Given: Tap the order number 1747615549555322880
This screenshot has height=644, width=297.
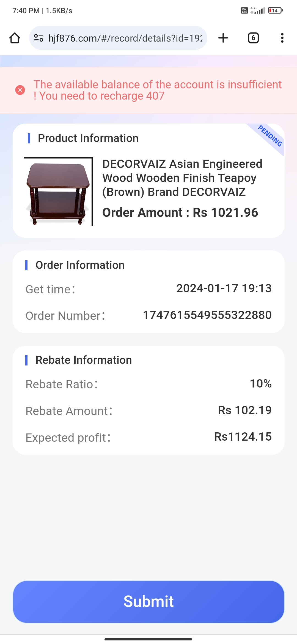Looking at the screenshot, I should [207, 315].
